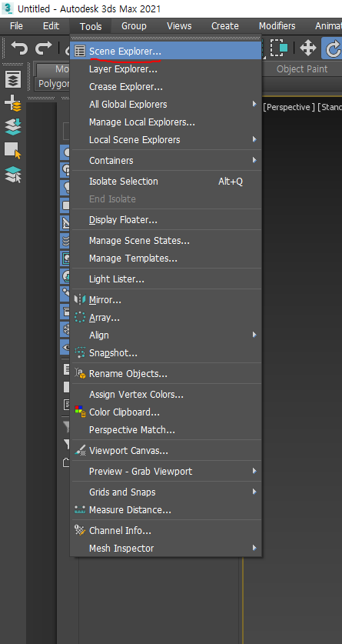Click Add Selection to Current Layer icon
Viewport: 342px width, 644px height.
13,127
